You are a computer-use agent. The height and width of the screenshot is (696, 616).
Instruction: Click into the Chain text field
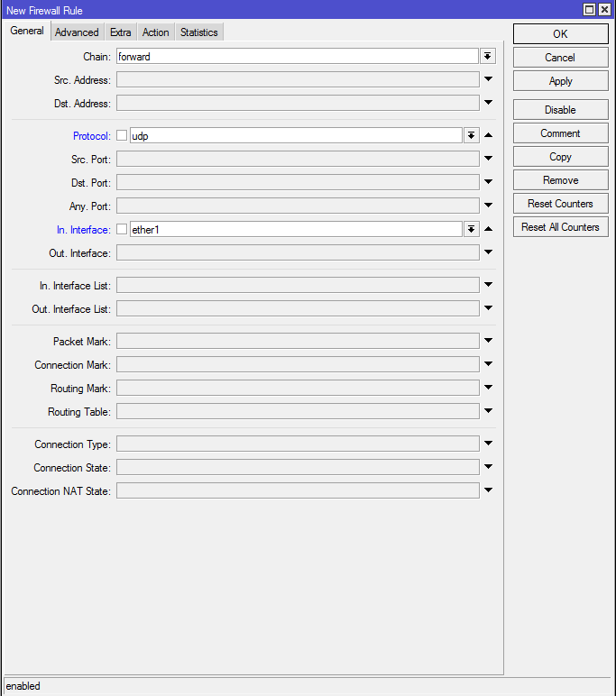[297, 57]
